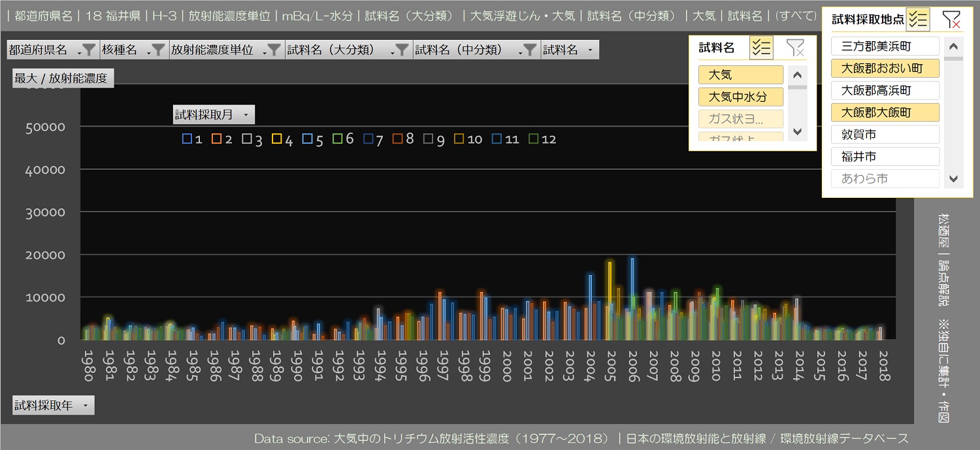980x450 pixels.
Task: Click filter icon on 試料名（中分類） field button
Action: [531, 50]
